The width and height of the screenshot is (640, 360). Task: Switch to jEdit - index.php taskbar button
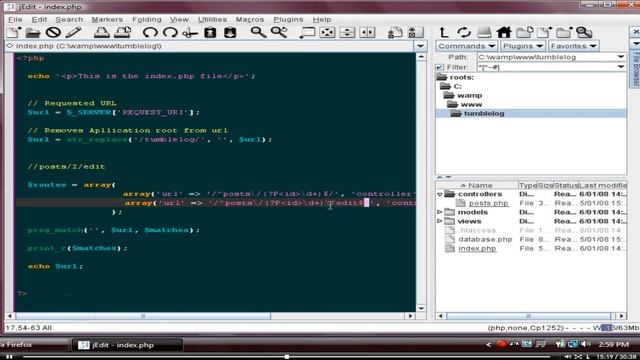pos(127,345)
